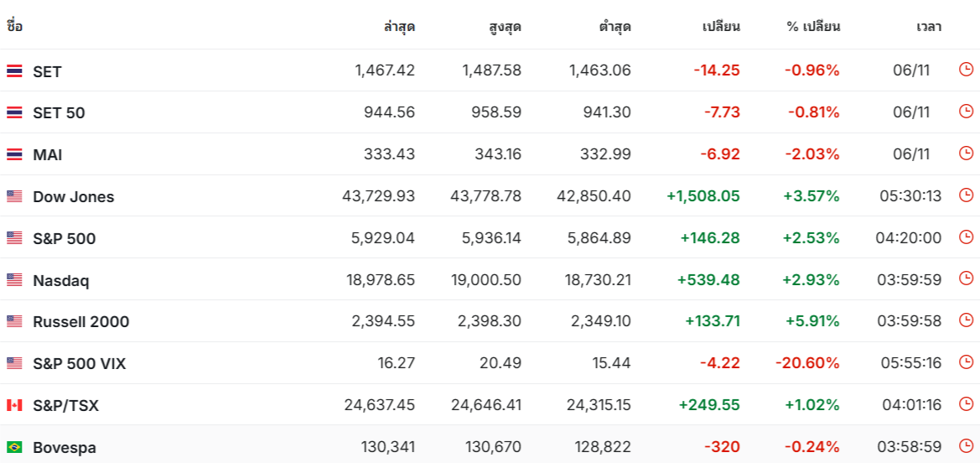Click the US flag beside Russell 2000

click(14, 321)
